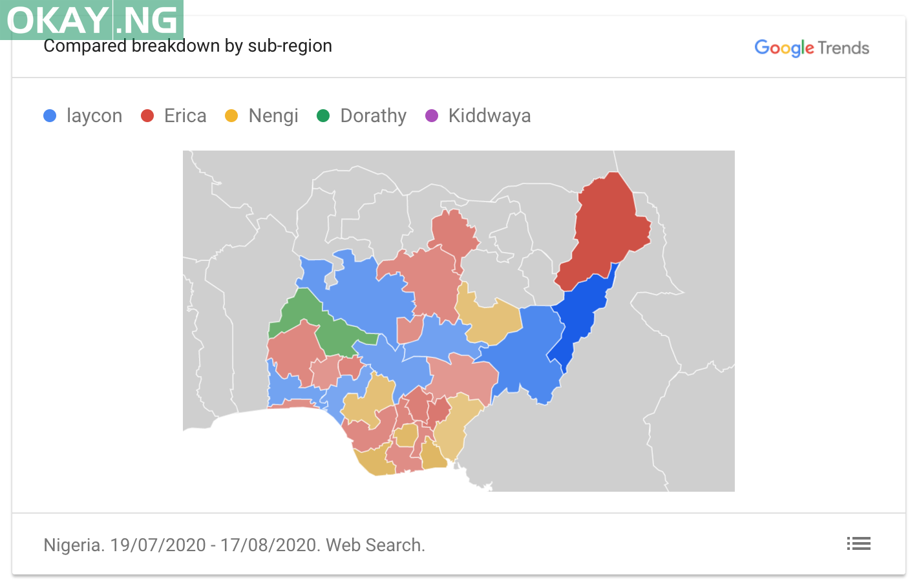This screenshot has height=588, width=919.
Task: Select the Erica legend label
Action: point(185,116)
